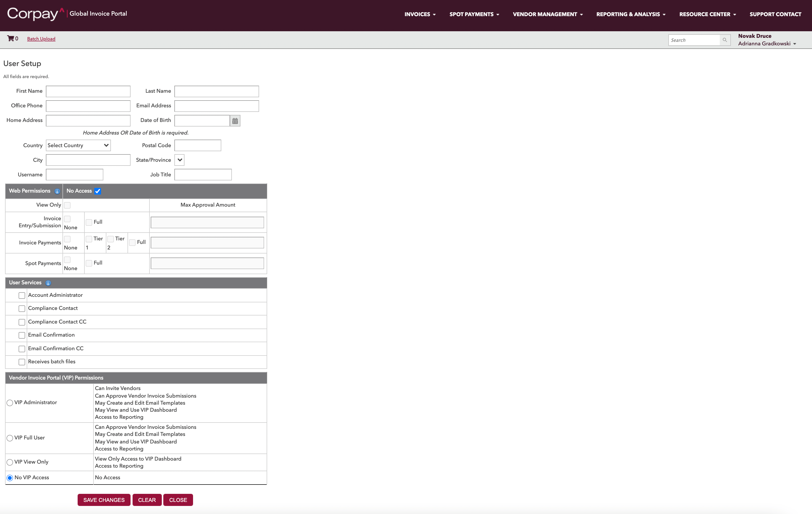
Task: Enable the Receives batch files option
Action: click(x=22, y=362)
